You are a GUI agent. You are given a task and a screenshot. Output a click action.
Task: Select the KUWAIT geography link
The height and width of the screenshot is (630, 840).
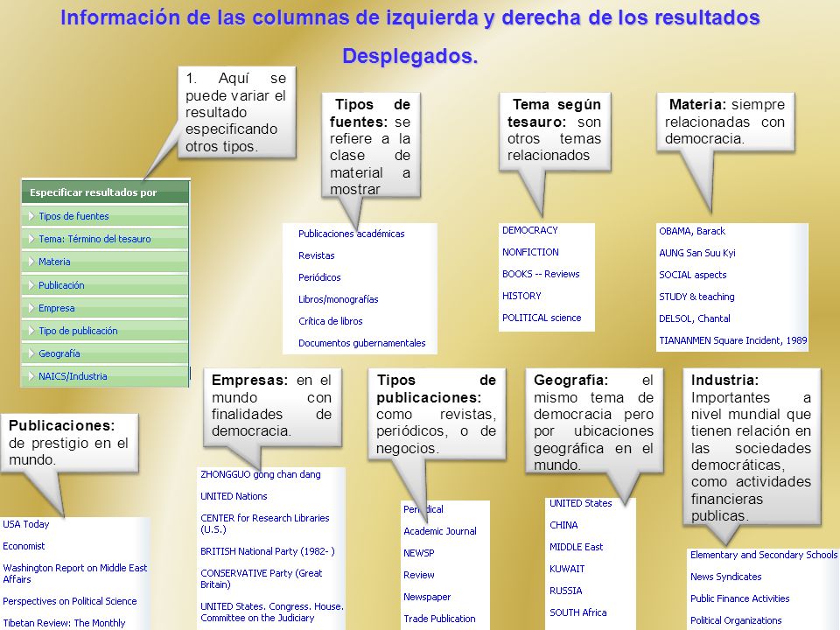[567, 569]
